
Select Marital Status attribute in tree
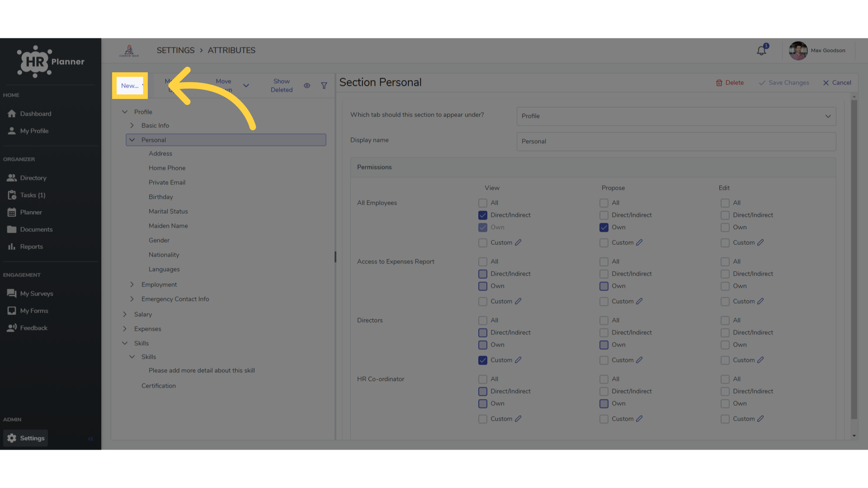(168, 211)
